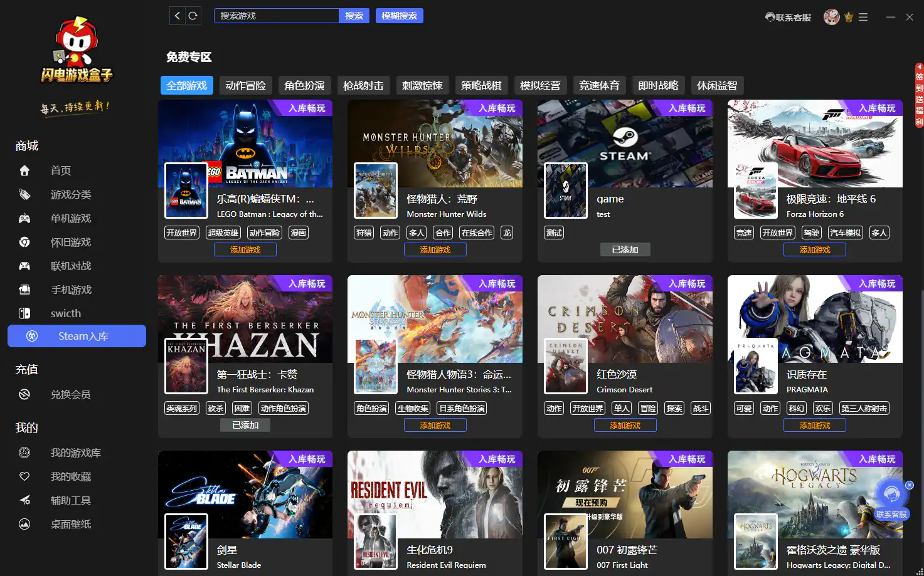
Task: Click the 兑换会员 icon
Action: click(24, 394)
